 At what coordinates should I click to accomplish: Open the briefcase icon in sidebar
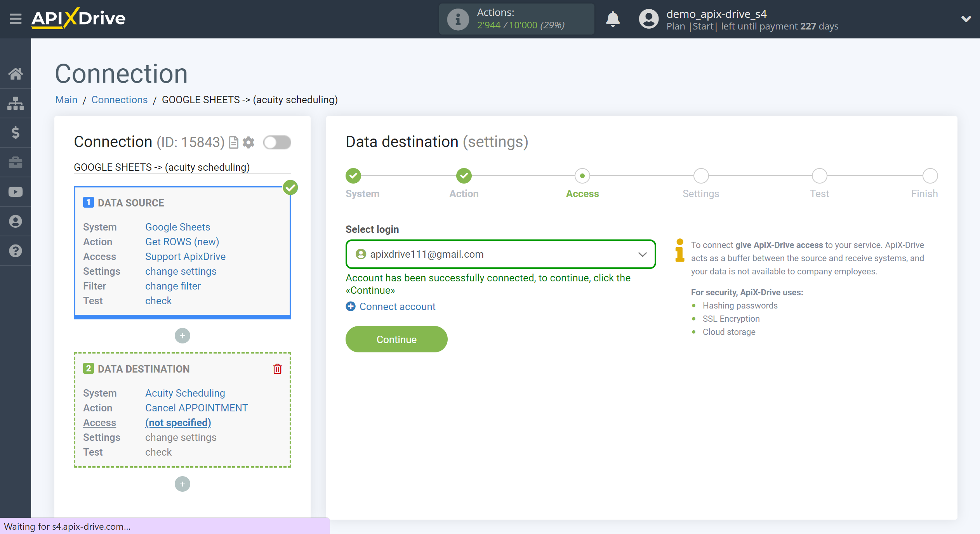(16, 162)
